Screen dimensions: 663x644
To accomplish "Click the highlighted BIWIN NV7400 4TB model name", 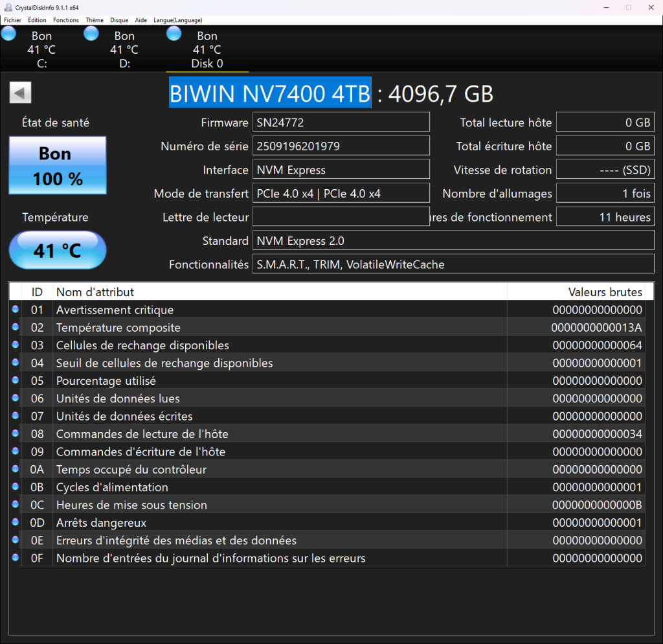I will [x=270, y=94].
